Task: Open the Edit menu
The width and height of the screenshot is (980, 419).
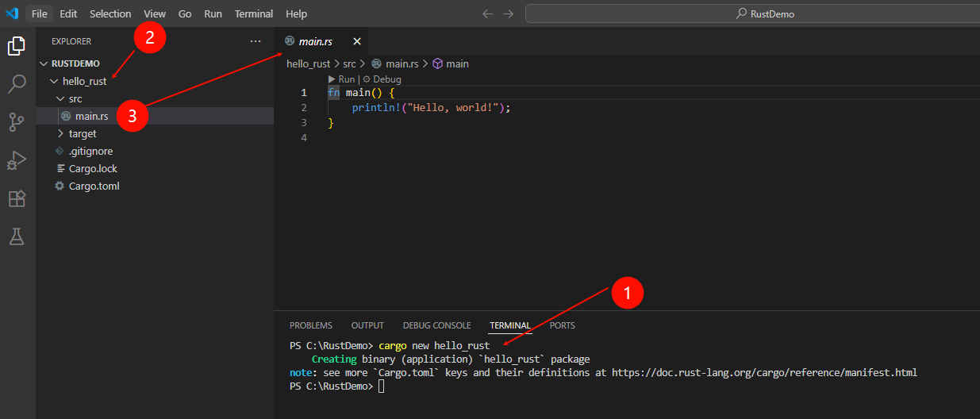Action: point(68,13)
